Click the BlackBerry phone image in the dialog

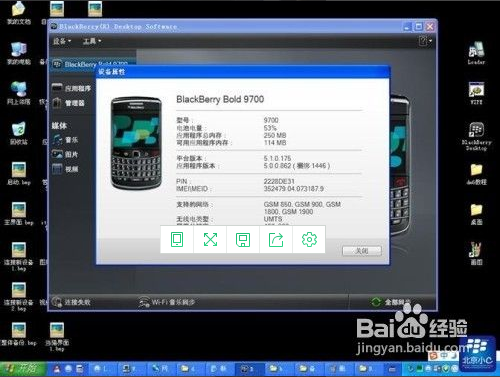pyautogui.click(x=136, y=143)
